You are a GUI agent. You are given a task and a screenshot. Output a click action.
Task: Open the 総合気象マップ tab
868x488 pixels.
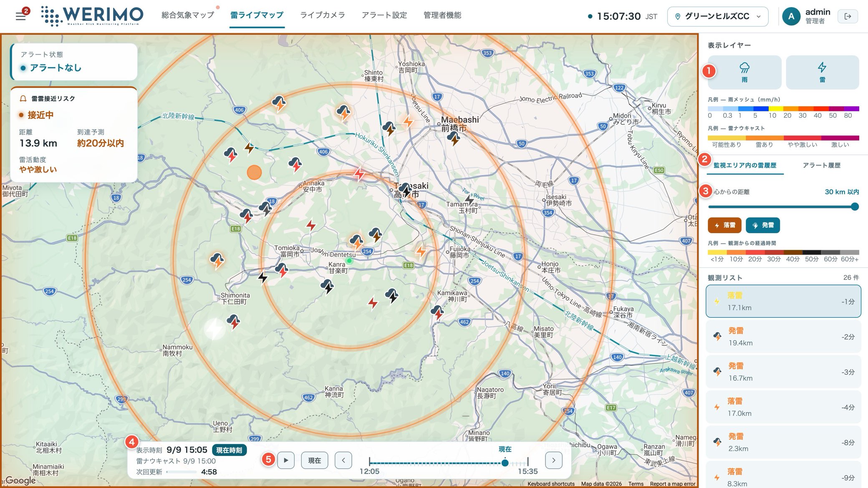tap(188, 15)
